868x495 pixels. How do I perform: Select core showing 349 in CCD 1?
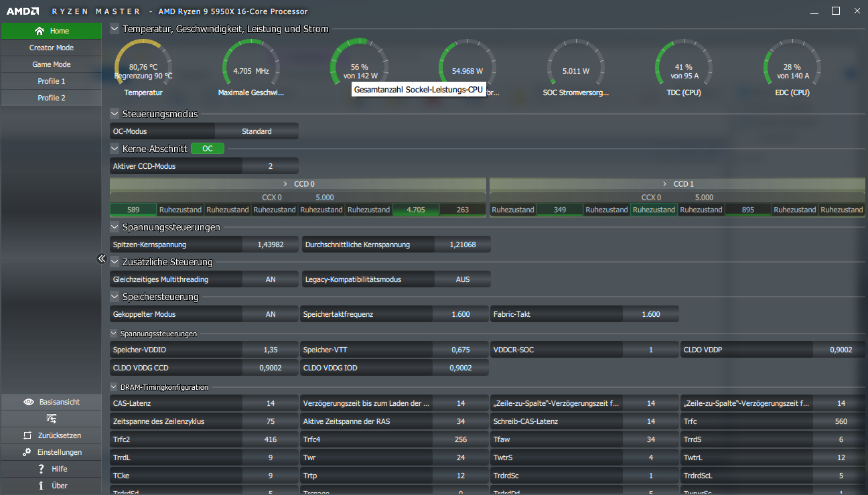tap(560, 210)
